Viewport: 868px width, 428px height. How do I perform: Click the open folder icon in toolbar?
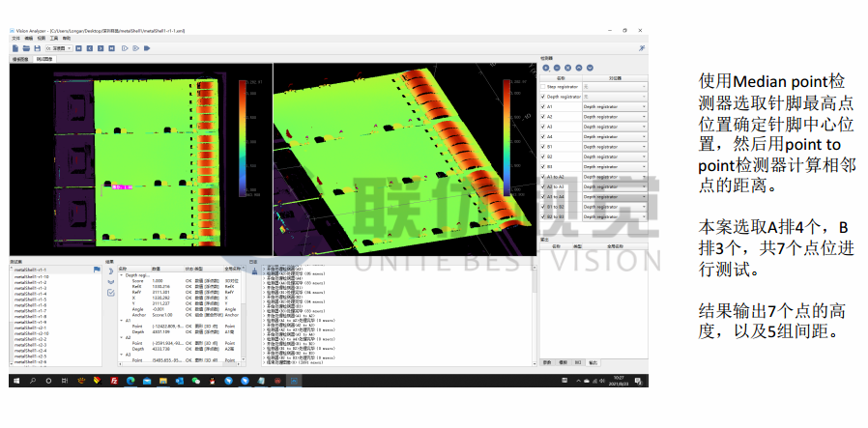(x=26, y=47)
